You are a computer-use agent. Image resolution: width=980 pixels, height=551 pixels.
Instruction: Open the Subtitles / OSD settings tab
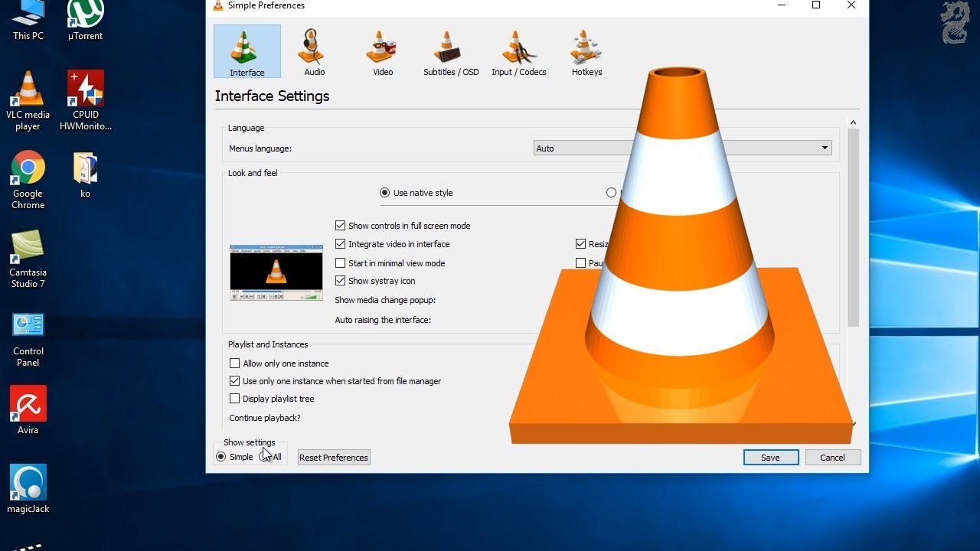tap(451, 51)
